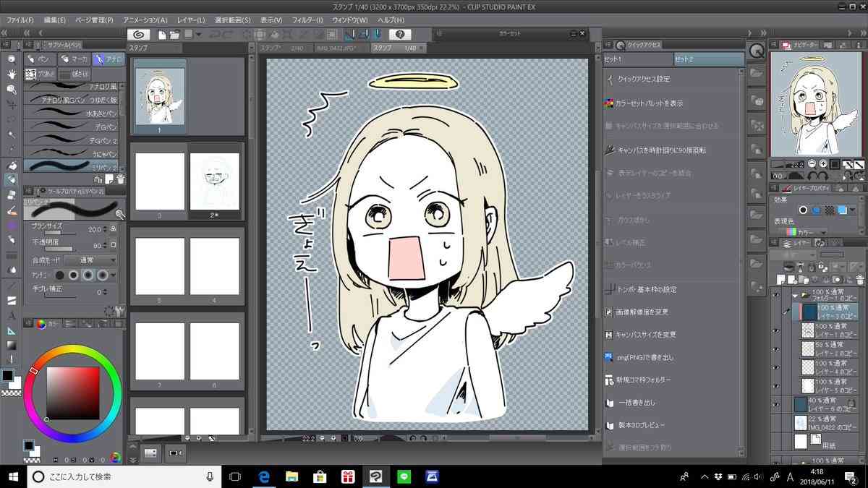Toggle visibility of the 40% レイヤー6 layer
Screen dimensions: 868x488
click(775, 403)
